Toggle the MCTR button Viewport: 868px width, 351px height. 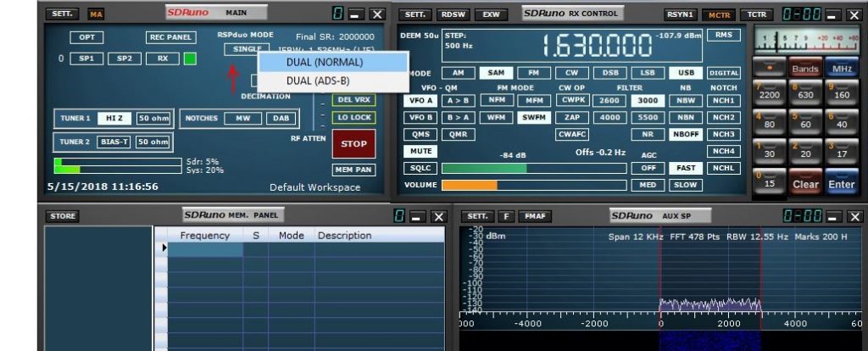(x=719, y=14)
